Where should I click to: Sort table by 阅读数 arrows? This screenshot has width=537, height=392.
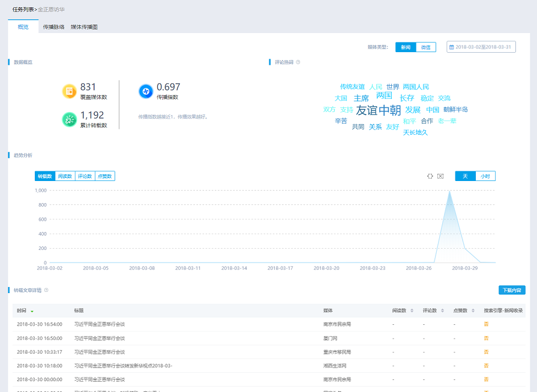pos(412,310)
